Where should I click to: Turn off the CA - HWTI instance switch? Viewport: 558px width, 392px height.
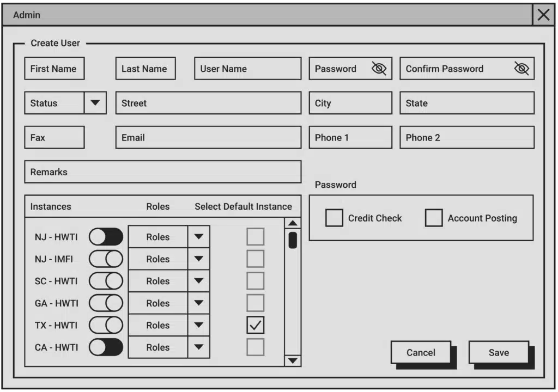[106, 347]
